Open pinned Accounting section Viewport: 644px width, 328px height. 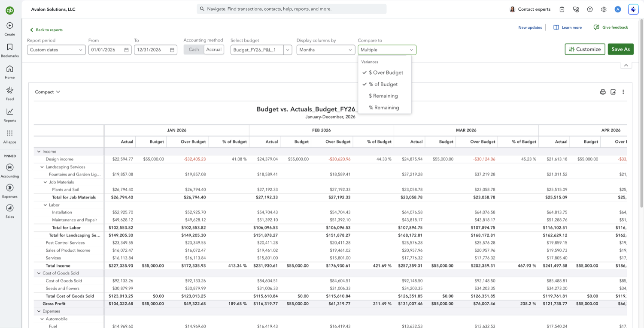[x=9, y=170]
